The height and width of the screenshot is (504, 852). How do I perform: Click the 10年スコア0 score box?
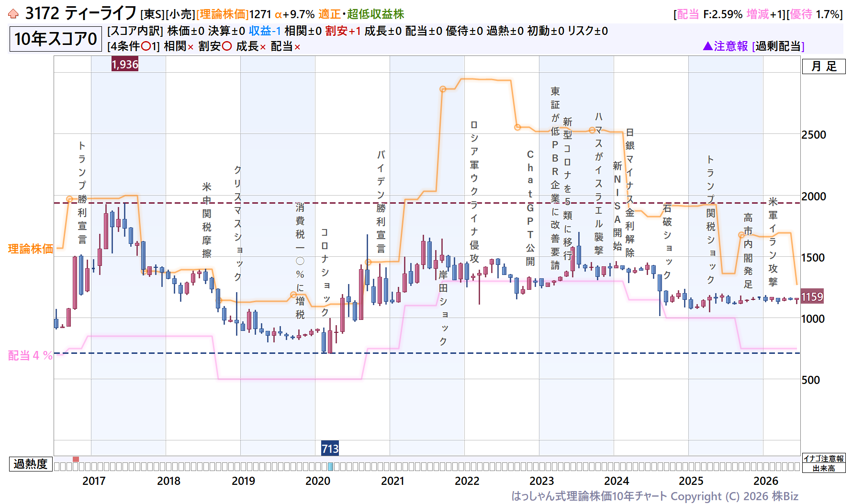click(56, 39)
